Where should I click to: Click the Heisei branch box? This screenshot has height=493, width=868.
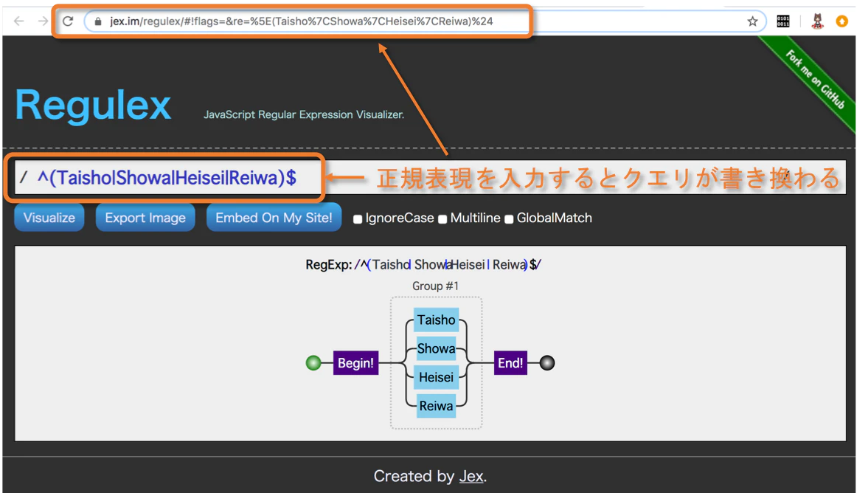tap(437, 377)
